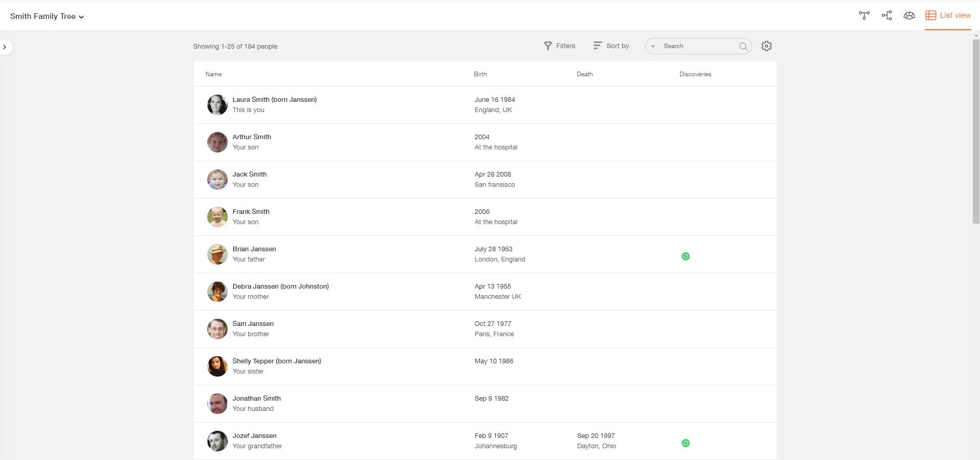Click the Name column header

pyautogui.click(x=213, y=74)
